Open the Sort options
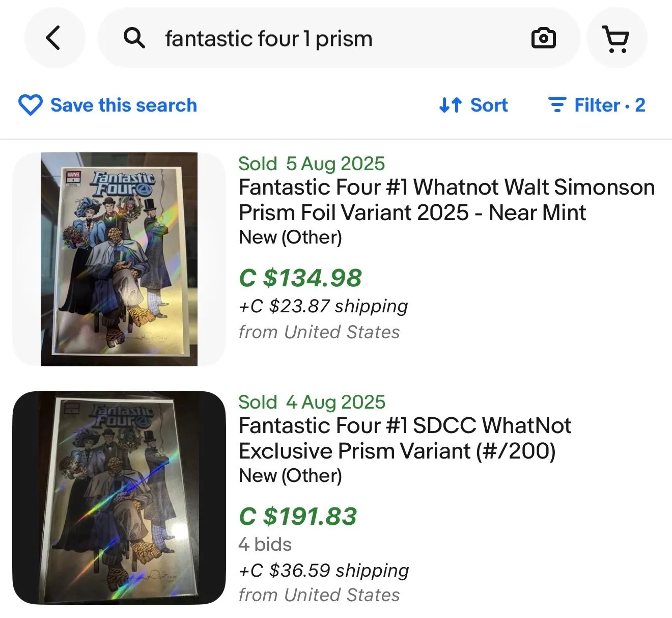The image size is (672, 618). [473, 105]
